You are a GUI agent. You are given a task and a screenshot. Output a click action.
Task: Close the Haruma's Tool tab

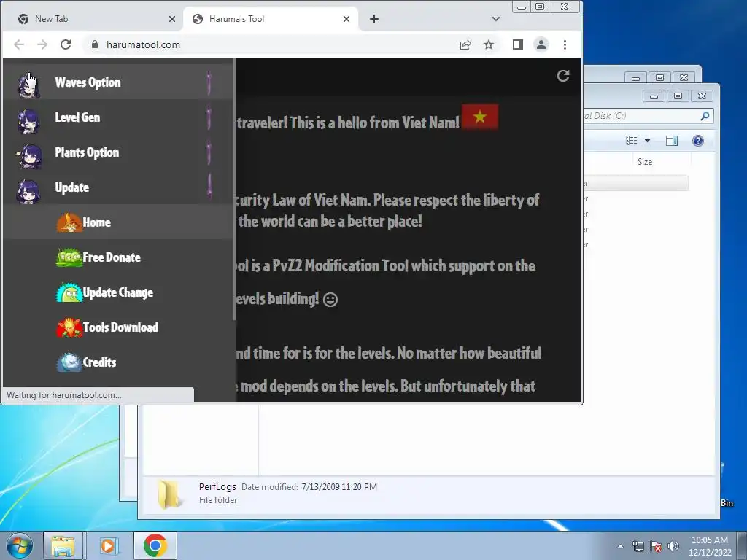[347, 19]
